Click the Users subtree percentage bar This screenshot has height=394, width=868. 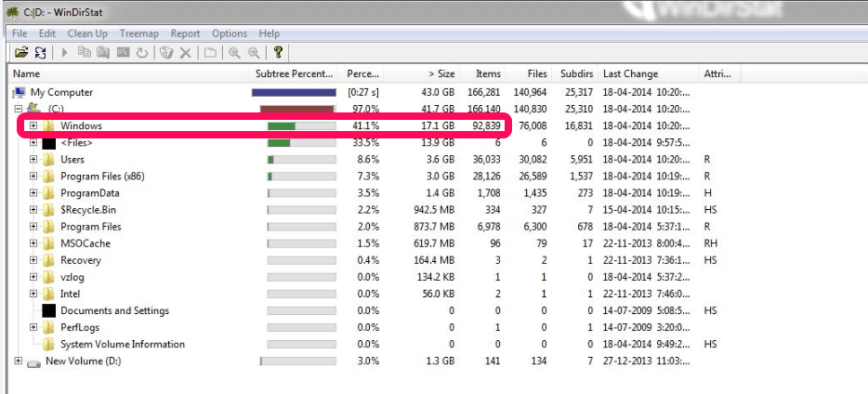[x=302, y=160]
